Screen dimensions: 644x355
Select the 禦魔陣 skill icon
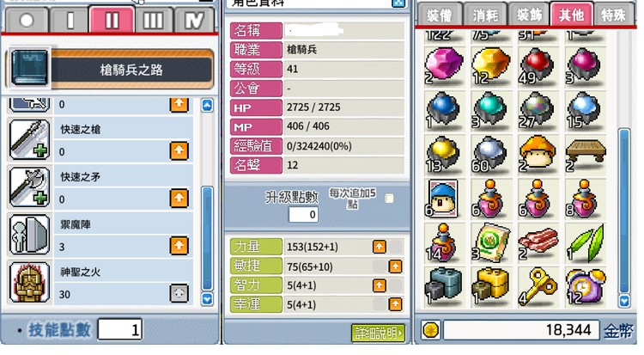[x=29, y=235]
